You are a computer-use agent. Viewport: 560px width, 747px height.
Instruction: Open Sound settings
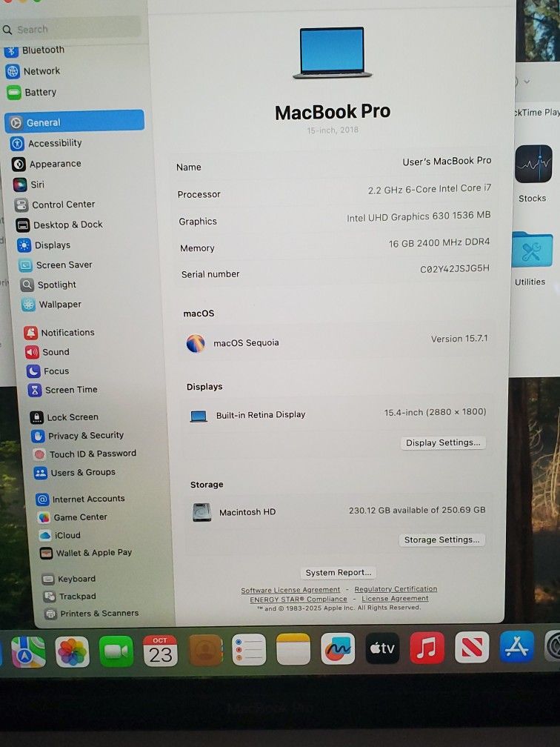pyautogui.click(x=47, y=352)
